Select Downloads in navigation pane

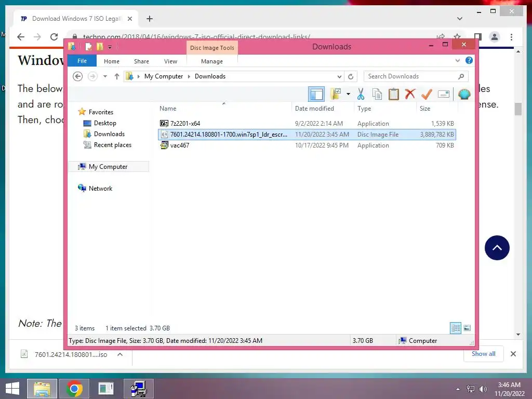point(109,134)
